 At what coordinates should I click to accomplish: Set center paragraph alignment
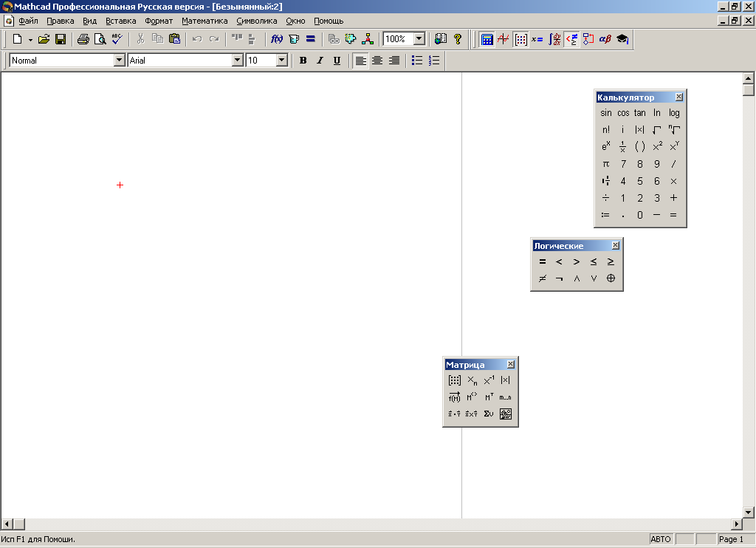point(377,61)
